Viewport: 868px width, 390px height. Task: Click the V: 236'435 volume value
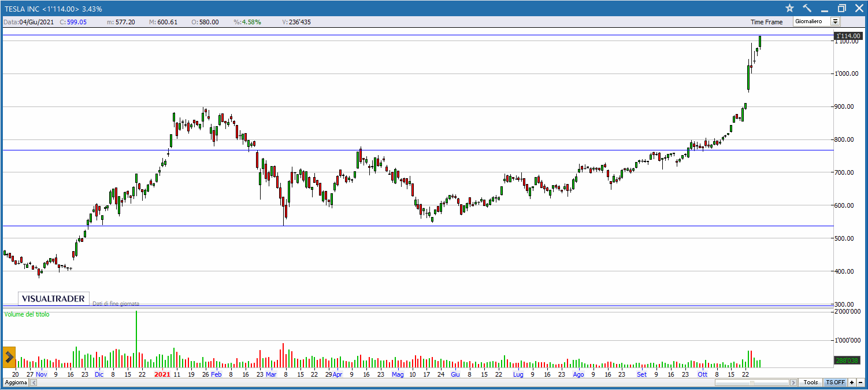[296, 22]
